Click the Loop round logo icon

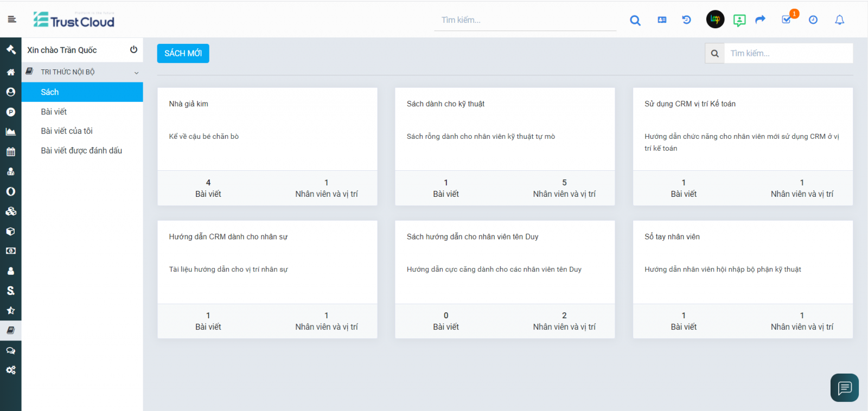(x=715, y=20)
